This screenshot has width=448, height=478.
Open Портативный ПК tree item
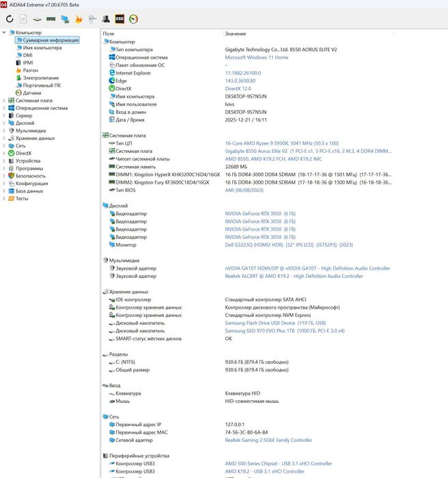[x=38, y=85]
